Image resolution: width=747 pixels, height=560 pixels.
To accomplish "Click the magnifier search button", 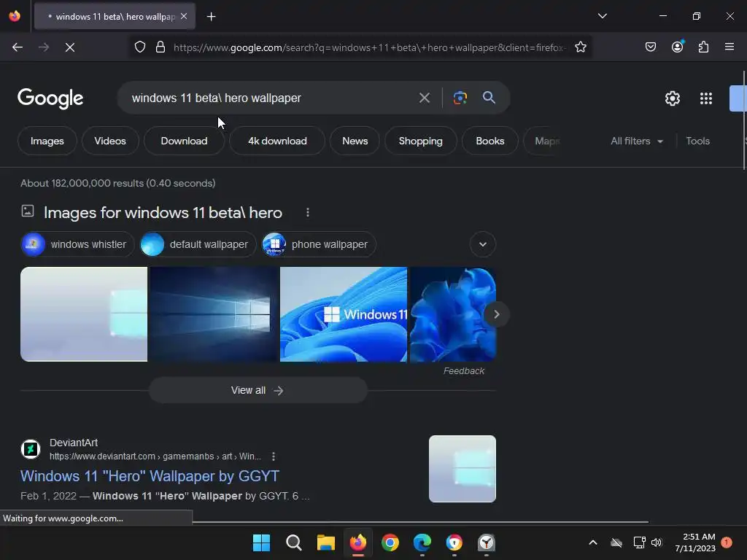I will (x=489, y=98).
